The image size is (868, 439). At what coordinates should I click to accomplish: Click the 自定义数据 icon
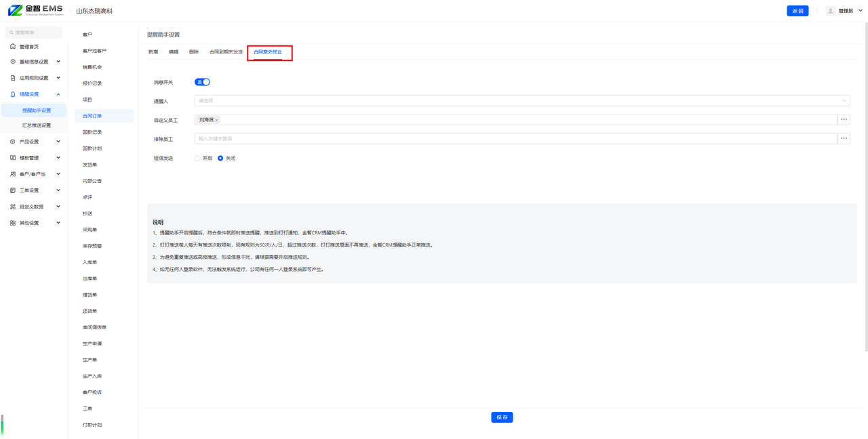click(13, 207)
